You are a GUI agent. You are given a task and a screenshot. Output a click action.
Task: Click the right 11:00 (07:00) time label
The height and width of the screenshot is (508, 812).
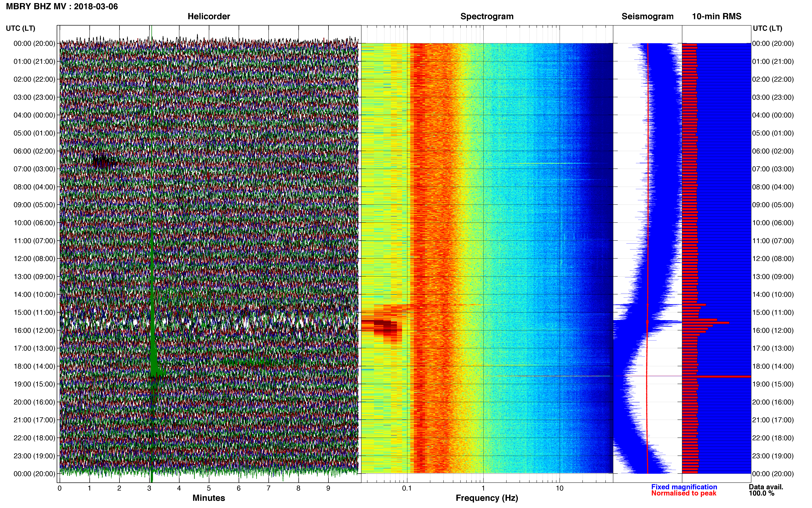pyautogui.click(x=773, y=241)
